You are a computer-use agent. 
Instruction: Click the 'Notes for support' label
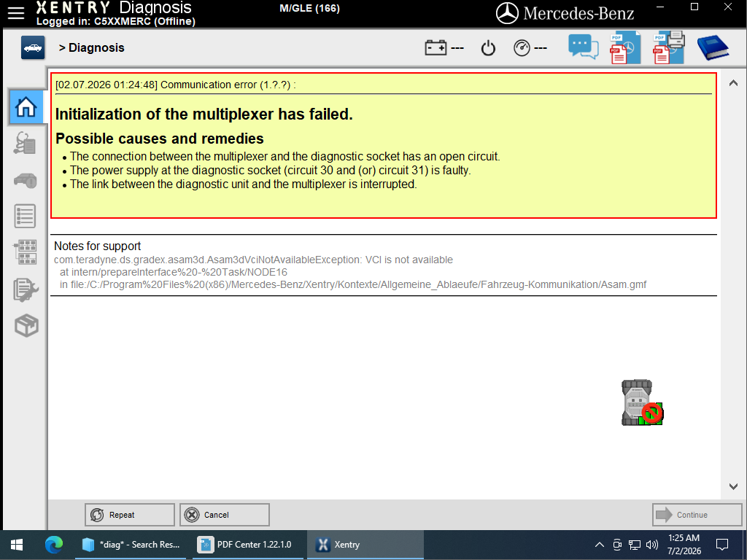click(x=97, y=246)
